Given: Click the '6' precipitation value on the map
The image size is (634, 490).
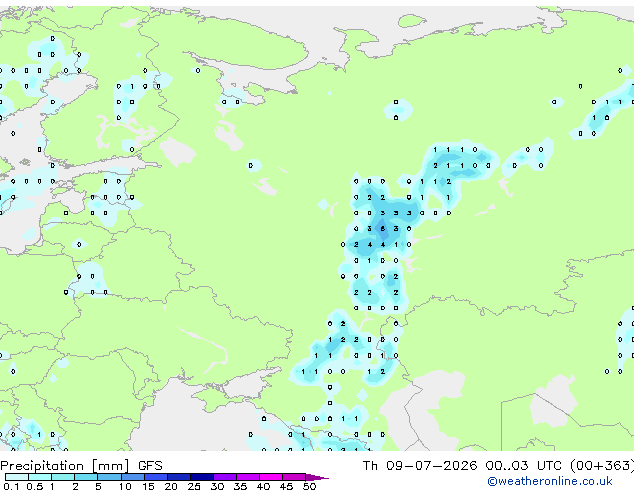Looking at the screenshot, I should pos(383,229).
